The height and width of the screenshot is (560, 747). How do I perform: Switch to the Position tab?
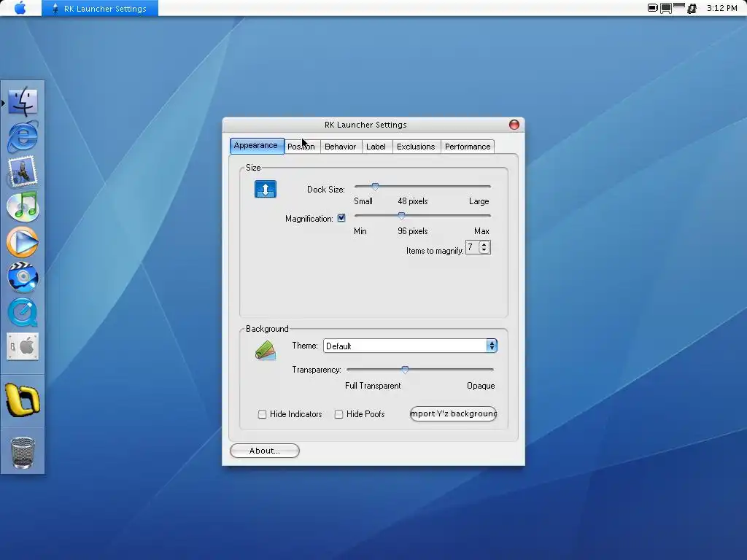pos(303,147)
